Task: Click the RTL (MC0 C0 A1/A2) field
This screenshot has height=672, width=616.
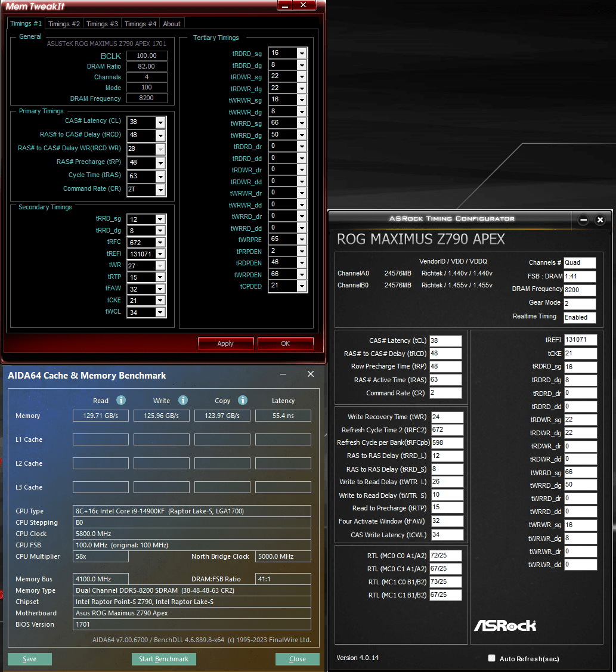Action: [x=445, y=556]
